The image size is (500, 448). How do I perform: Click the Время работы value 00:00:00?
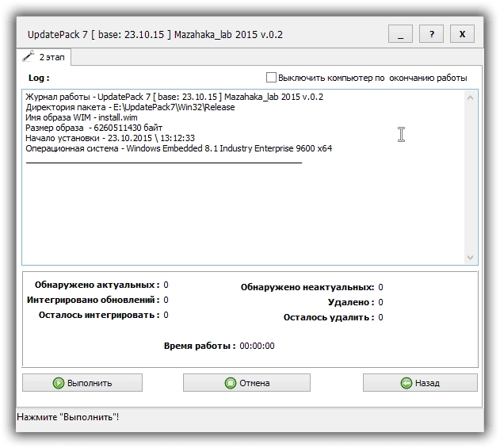(257, 346)
